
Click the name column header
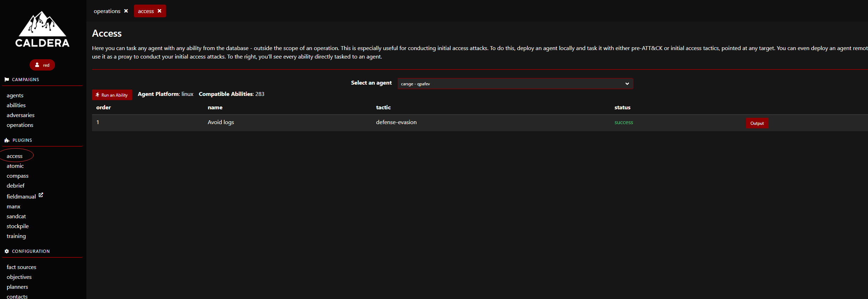click(x=215, y=107)
